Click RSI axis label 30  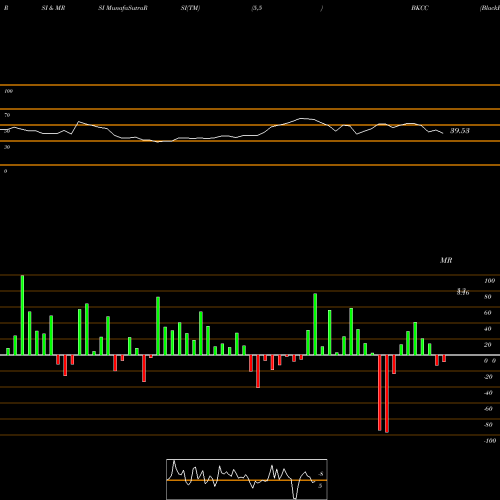(x=7, y=147)
